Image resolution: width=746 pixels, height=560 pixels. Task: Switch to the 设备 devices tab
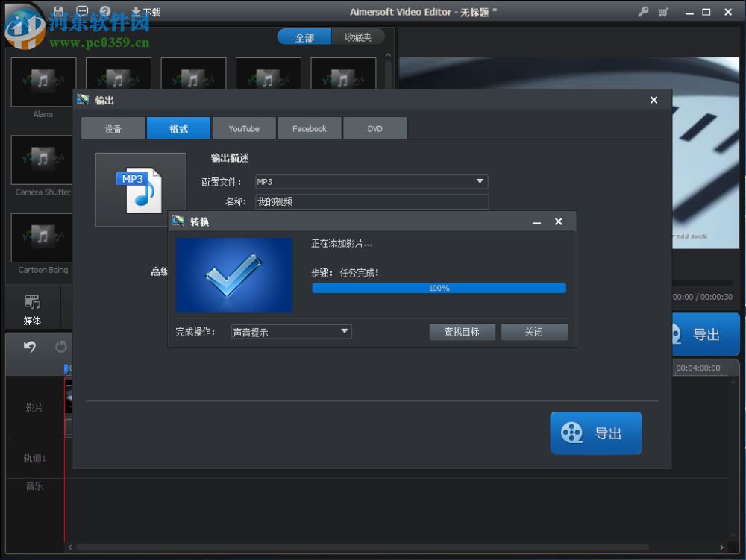click(x=113, y=128)
